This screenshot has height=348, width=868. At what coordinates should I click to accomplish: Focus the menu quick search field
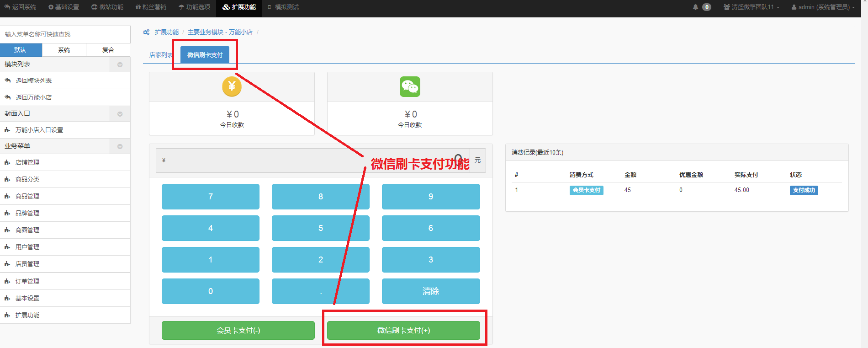65,34
